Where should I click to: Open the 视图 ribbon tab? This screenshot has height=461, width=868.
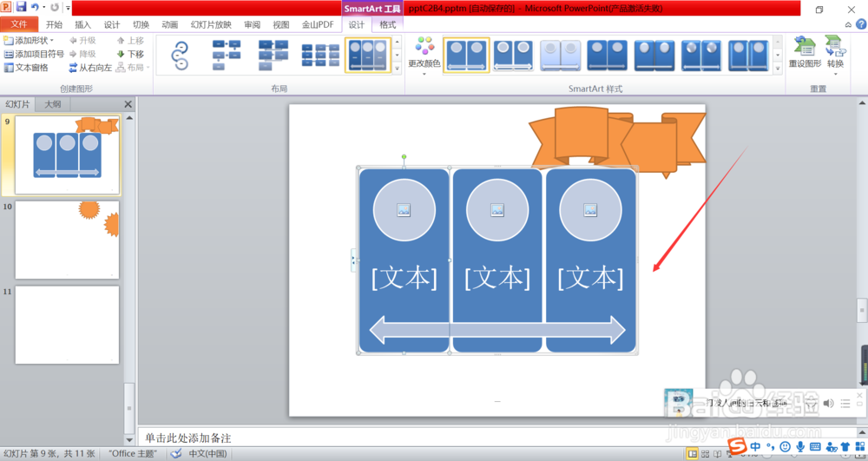(x=280, y=24)
